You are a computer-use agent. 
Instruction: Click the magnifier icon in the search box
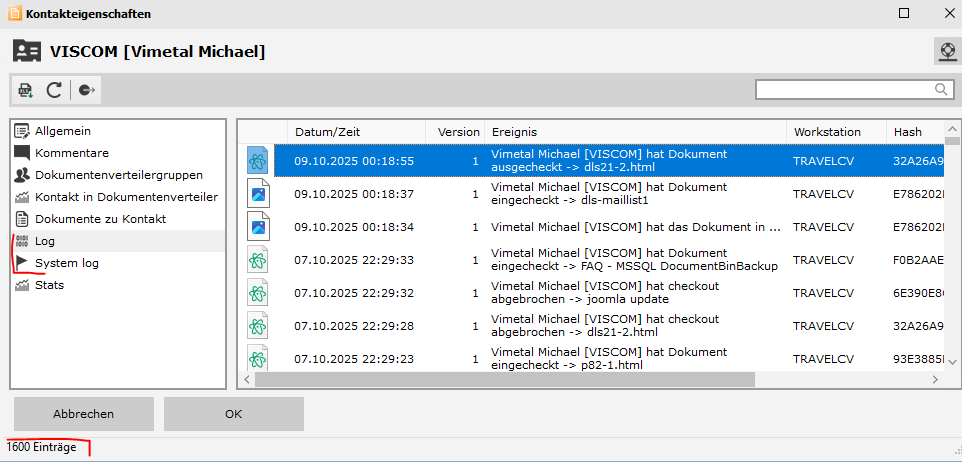pos(941,90)
